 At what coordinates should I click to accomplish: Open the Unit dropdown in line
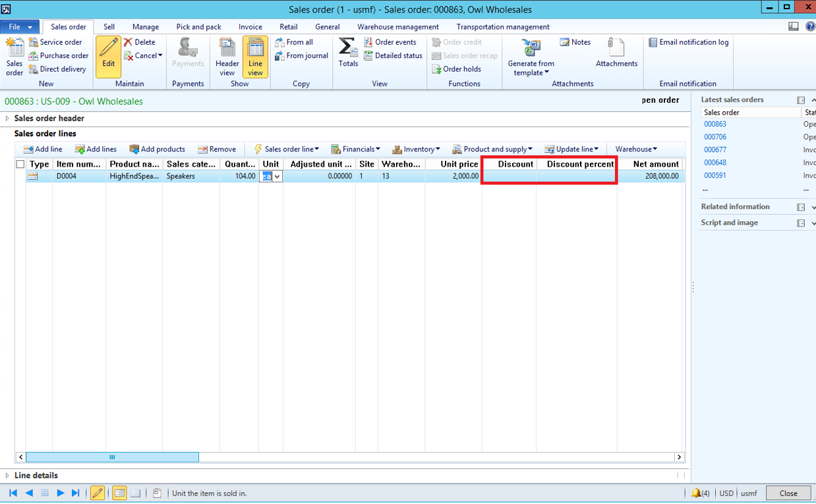277,177
